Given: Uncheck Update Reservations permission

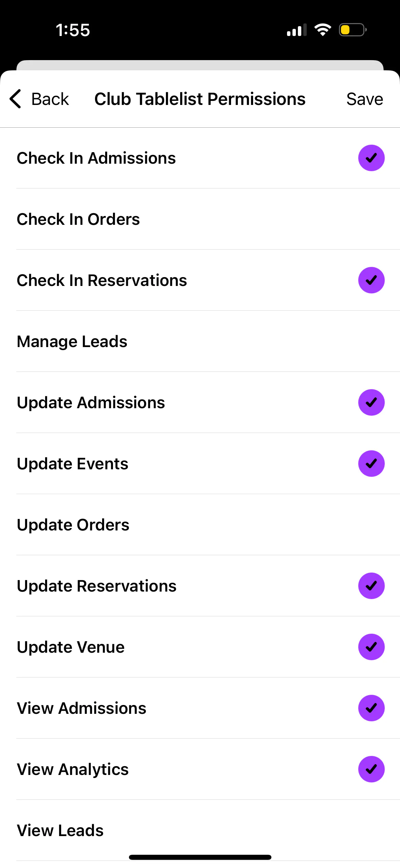Looking at the screenshot, I should (x=371, y=586).
